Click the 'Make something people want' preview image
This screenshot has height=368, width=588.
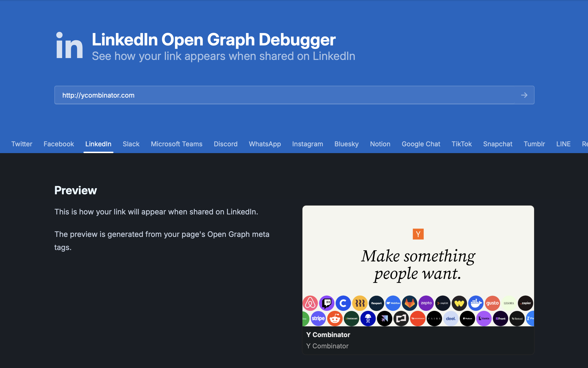click(418, 265)
